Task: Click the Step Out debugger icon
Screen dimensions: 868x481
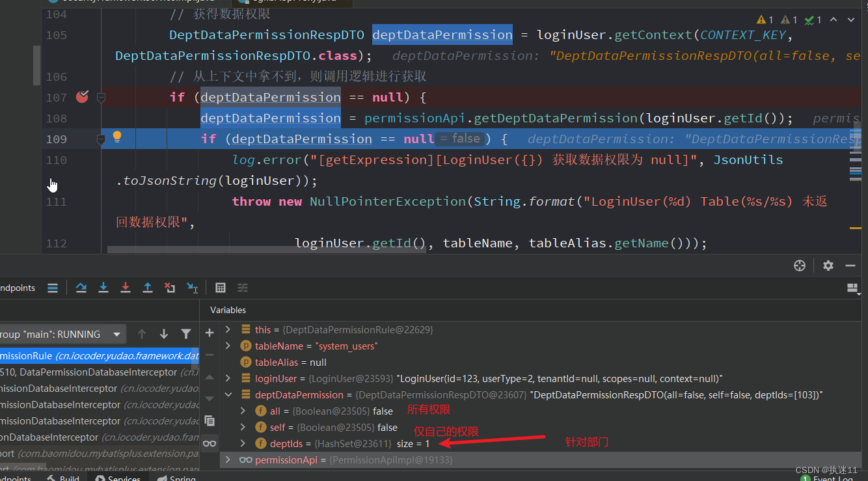Action: coord(148,288)
